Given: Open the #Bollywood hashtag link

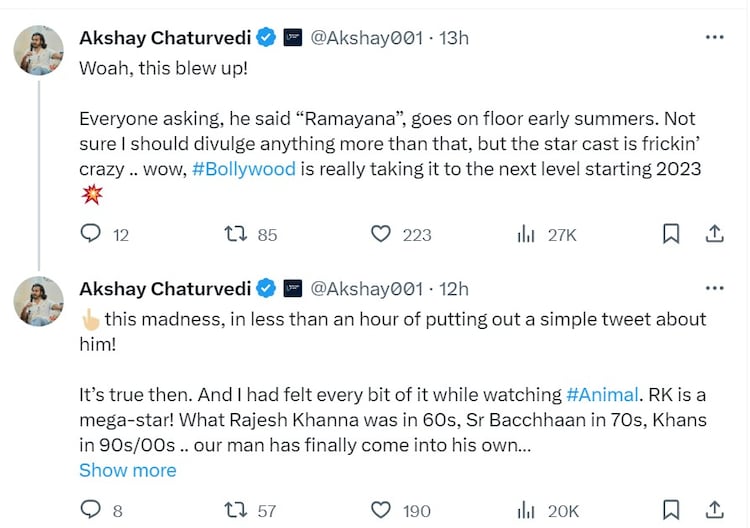Looking at the screenshot, I should (x=243, y=168).
